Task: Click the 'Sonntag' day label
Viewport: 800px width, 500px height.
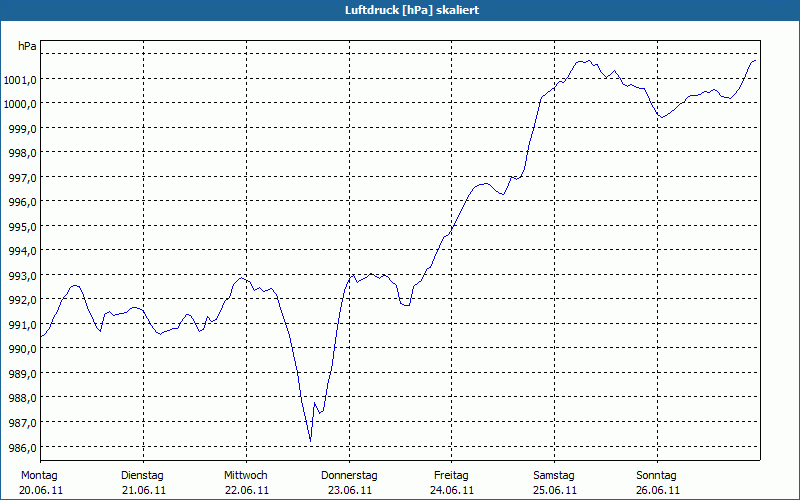Action: pyautogui.click(x=657, y=476)
